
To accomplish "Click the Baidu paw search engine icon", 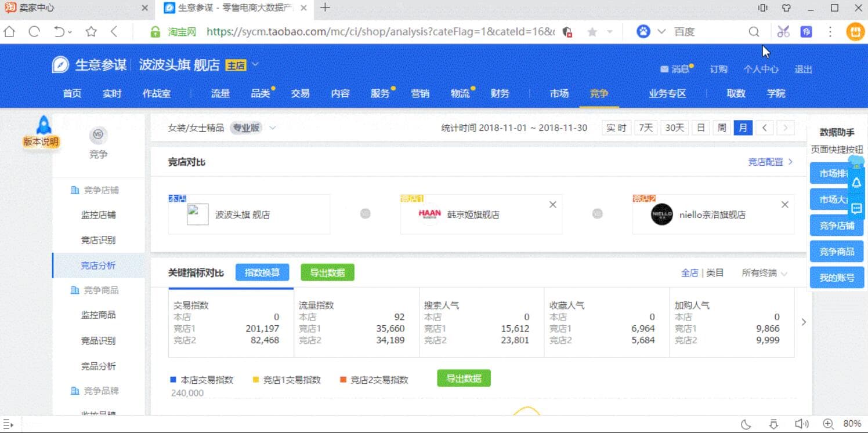I will (x=643, y=31).
